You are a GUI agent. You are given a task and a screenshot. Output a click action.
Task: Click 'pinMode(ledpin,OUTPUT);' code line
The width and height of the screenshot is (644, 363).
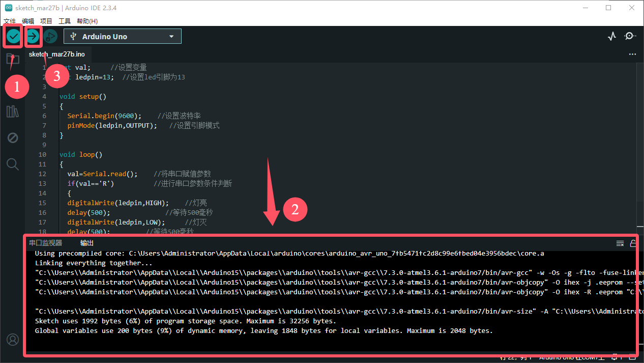[112, 125]
